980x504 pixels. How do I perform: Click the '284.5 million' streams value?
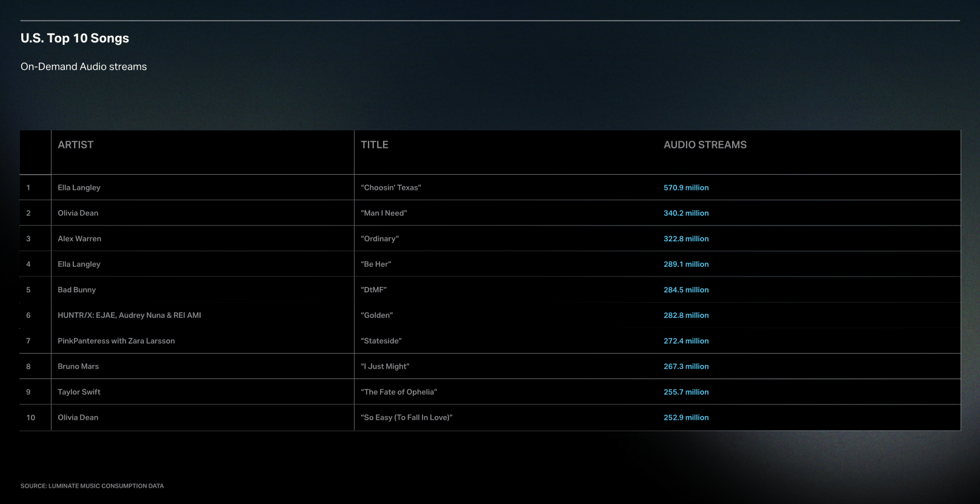686,289
